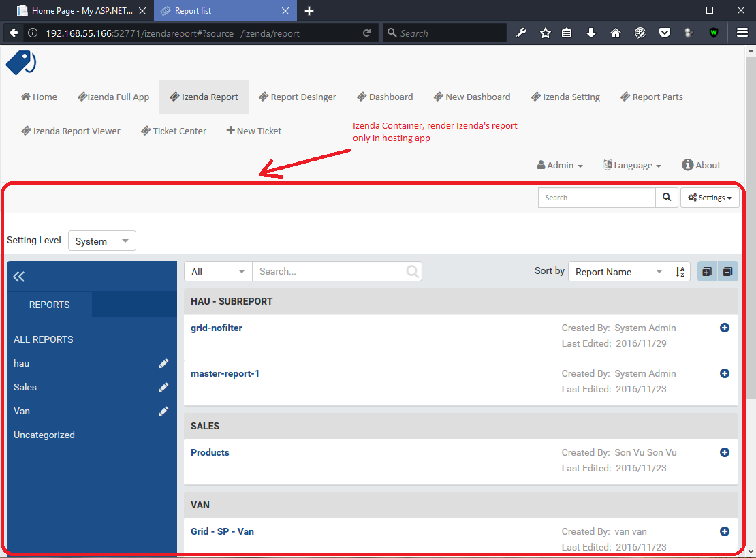756x558 pixels.
Task: Edit the hau category with pencil icon
Action: (x=163, y=363)
